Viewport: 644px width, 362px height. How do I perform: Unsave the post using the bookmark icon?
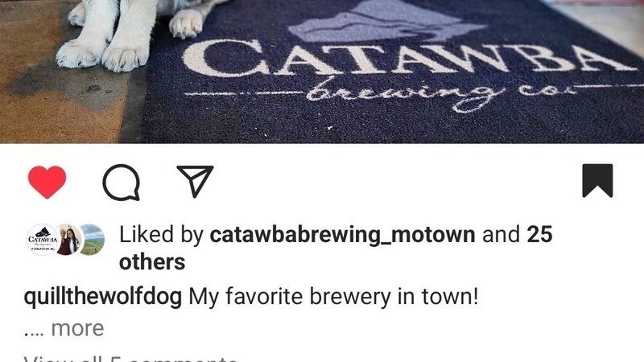click(x=597, y=180)
